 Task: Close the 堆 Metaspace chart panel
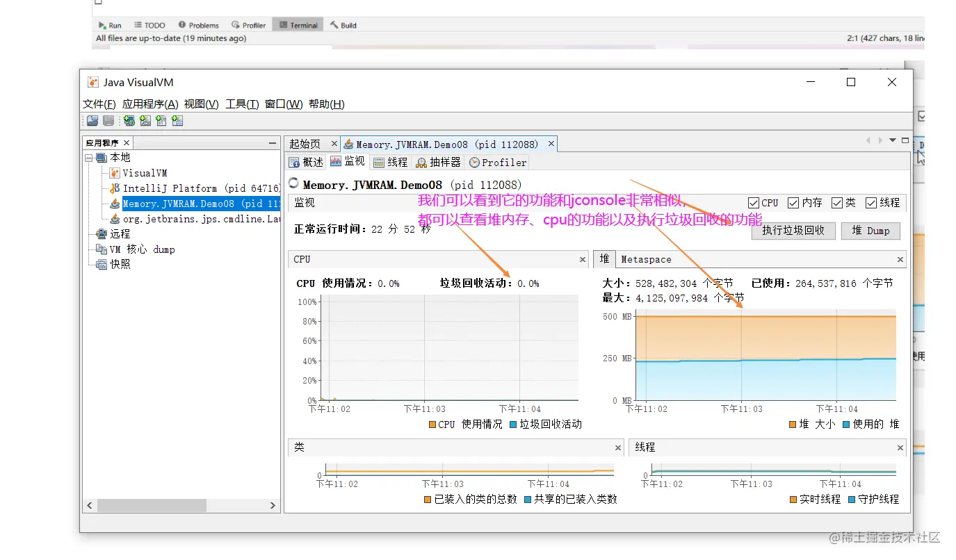[900, 259]
